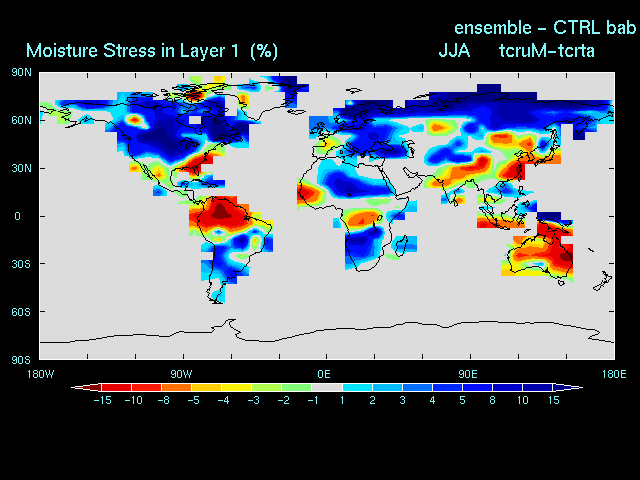Click the Antarctica coastline on the map
640x480 pixels.
[x=327, y=331]
